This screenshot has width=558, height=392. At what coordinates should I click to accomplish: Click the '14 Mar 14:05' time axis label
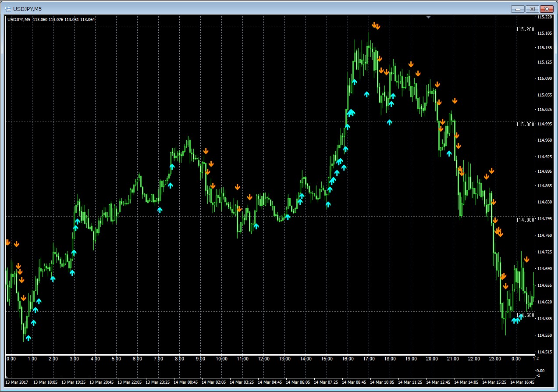(466, 382)
